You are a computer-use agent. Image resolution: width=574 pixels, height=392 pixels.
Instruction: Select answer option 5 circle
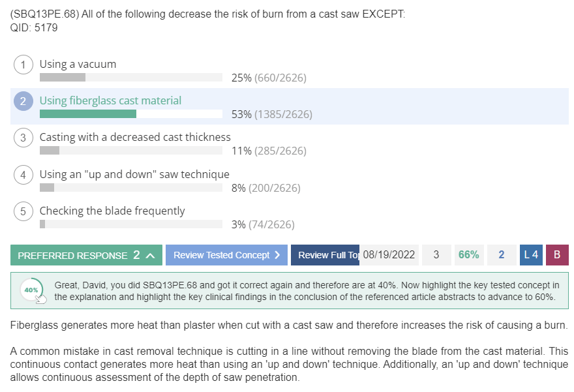[x=23, y=211]
